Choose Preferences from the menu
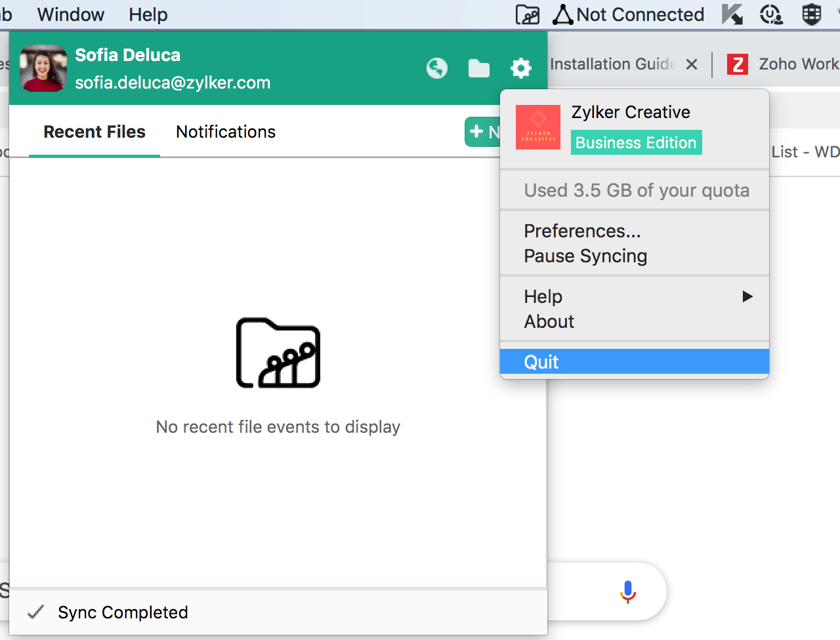 point(582,231)
